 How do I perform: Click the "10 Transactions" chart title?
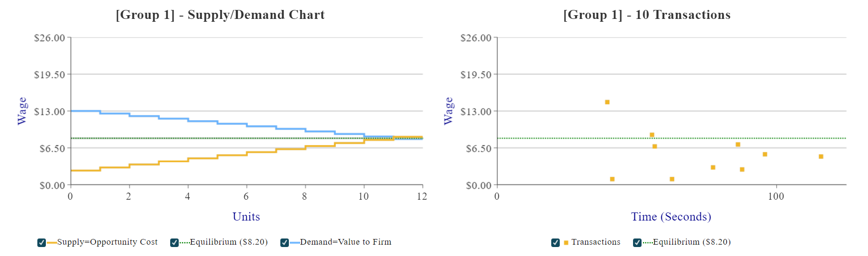tap(647, 15)
